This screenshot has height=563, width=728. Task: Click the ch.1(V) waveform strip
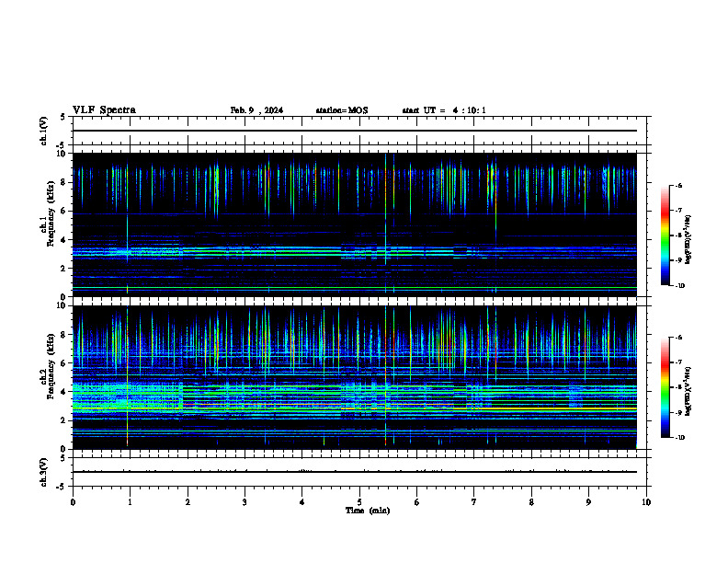click(359, 131)
